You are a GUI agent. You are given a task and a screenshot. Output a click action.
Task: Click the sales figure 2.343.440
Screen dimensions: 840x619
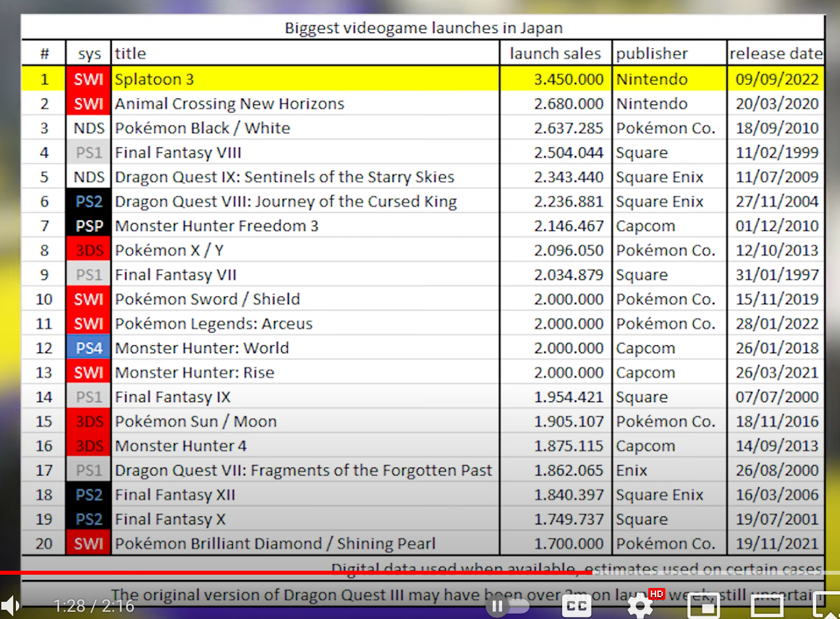tap(569, 177)
